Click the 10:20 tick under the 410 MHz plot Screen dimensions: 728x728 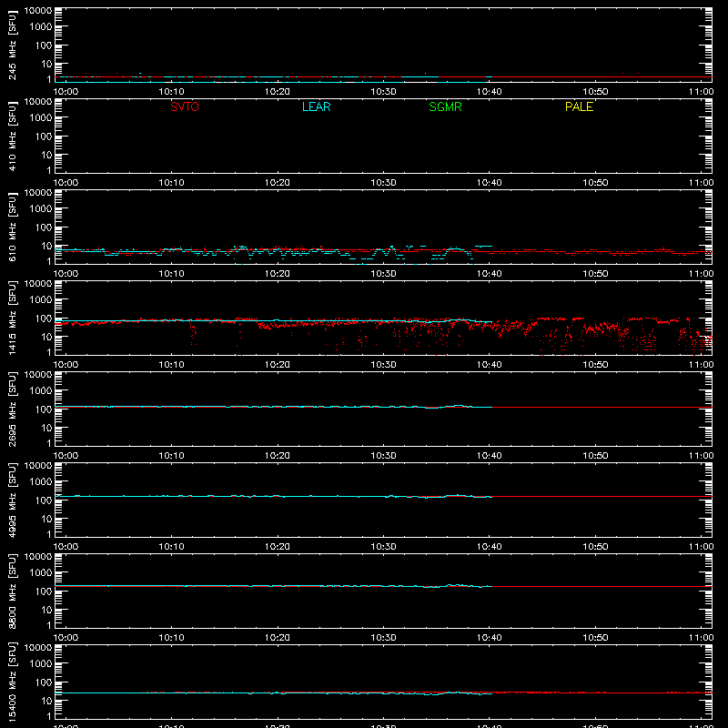tap(278, 183)
